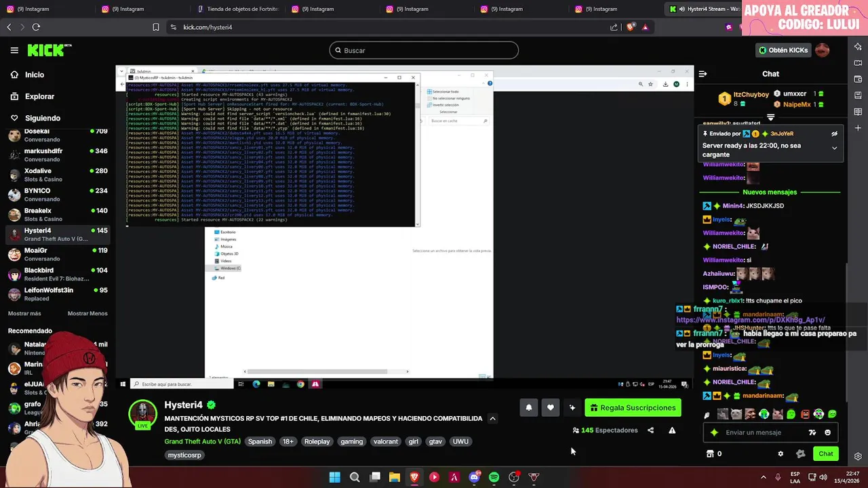The height and width of the screenshot is (488, 868).
Task: Open the shop icon showing 0
Action: point(714,453)
